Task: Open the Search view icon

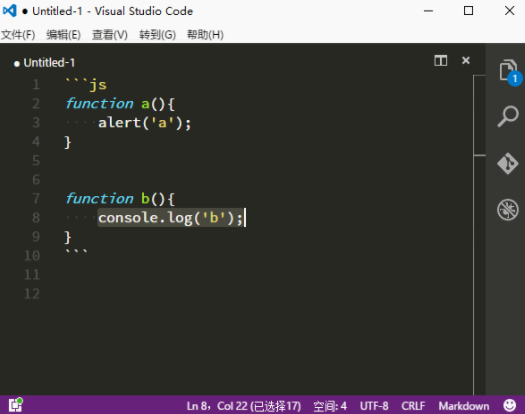Action: tap(508, 116)
